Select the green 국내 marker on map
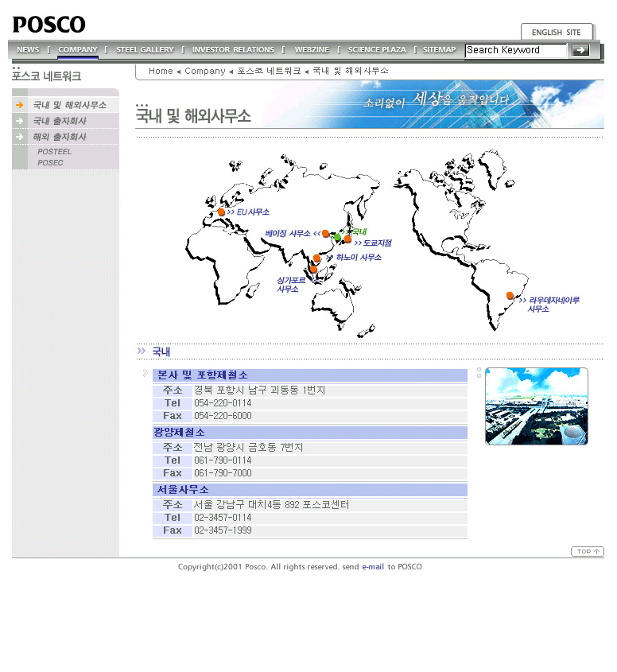Viewport: 617px width, 672px height. tap(337, 237)
